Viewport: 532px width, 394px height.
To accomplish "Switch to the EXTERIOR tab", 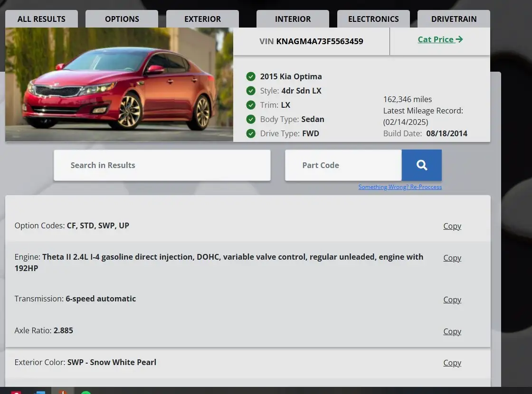I will (202, 19).
